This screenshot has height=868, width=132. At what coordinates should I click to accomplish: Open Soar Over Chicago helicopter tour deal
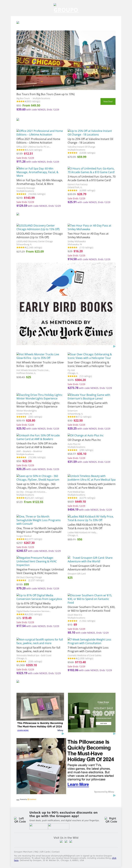click(90, 356)
